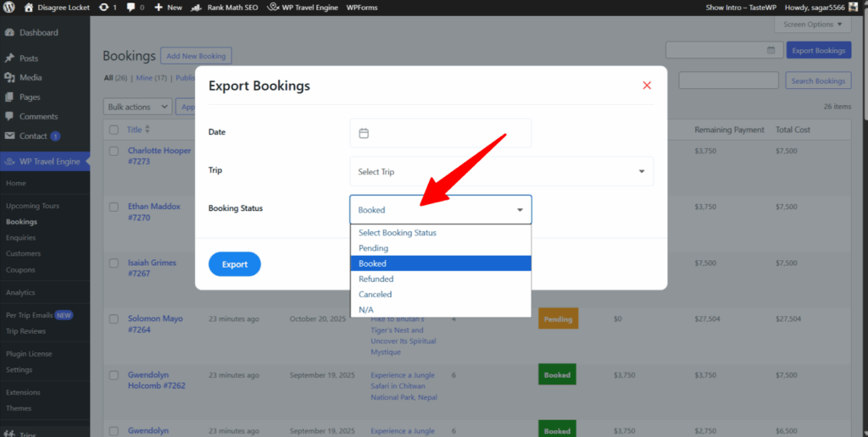
Task: Click the WordPress logo icon in admin bar
Action: 10,7
